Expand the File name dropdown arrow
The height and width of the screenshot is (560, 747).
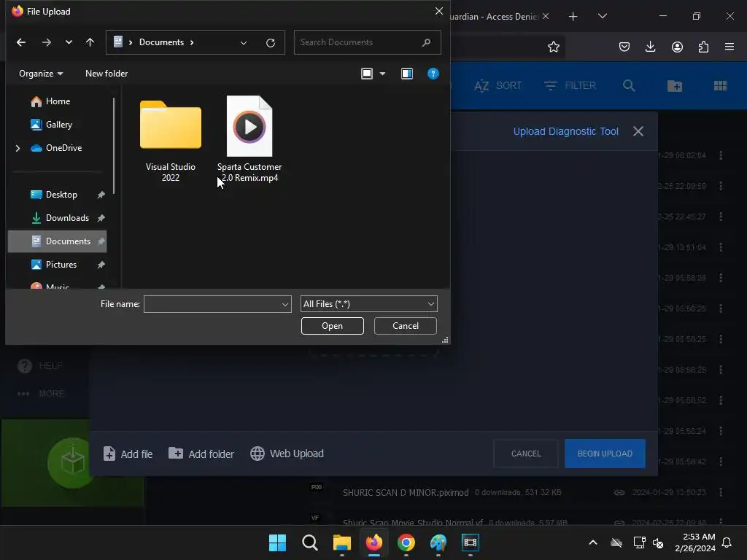pyautogui.click(x=285, y=304)
